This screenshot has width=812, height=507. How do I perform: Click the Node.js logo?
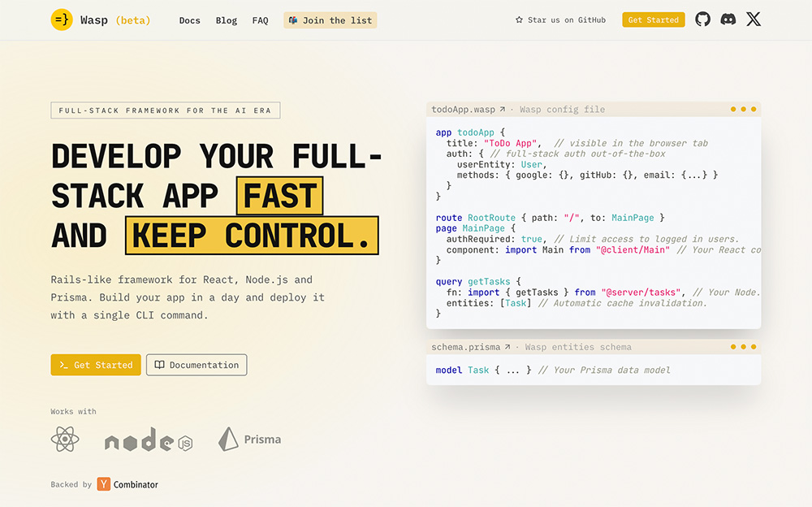149,440
